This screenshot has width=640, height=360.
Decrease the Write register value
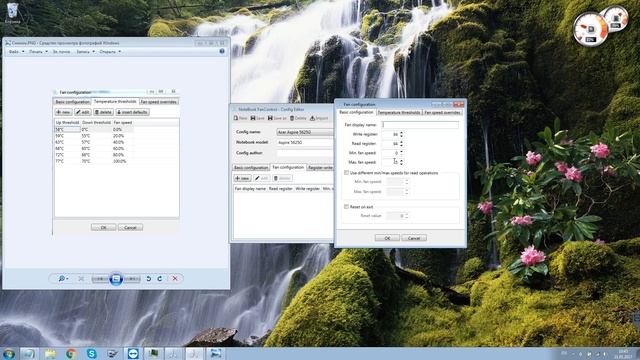point(402,136)
